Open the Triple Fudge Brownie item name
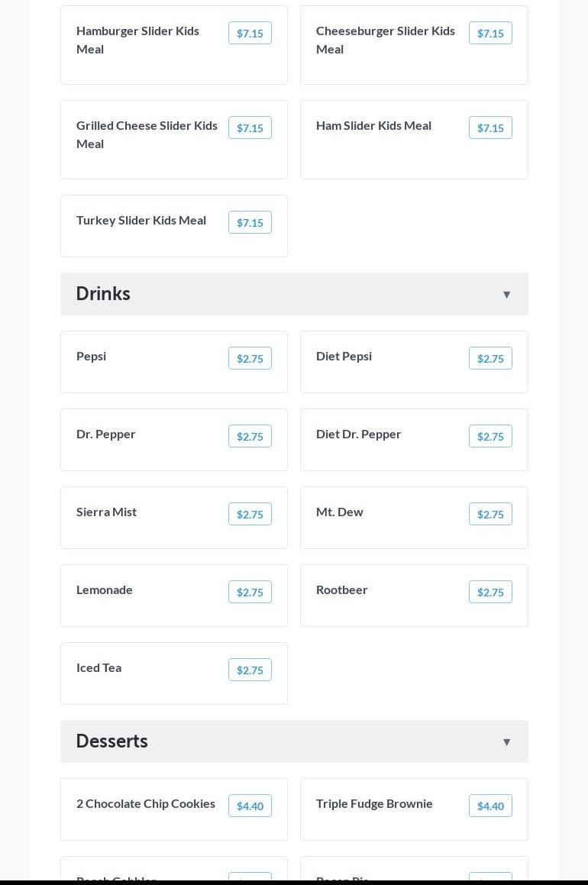The height and width of the screenshot is (885, 588). coord(374,804)
